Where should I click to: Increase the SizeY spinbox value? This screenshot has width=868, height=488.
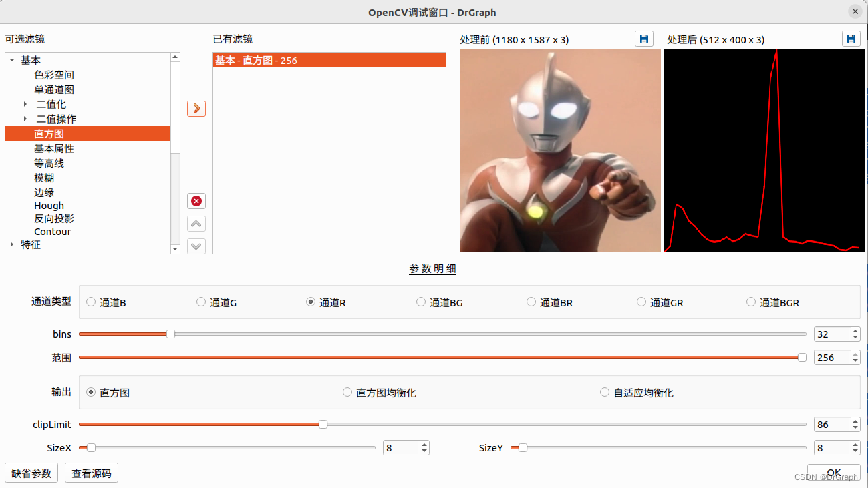pyautogui.click(x=855, y=444)
